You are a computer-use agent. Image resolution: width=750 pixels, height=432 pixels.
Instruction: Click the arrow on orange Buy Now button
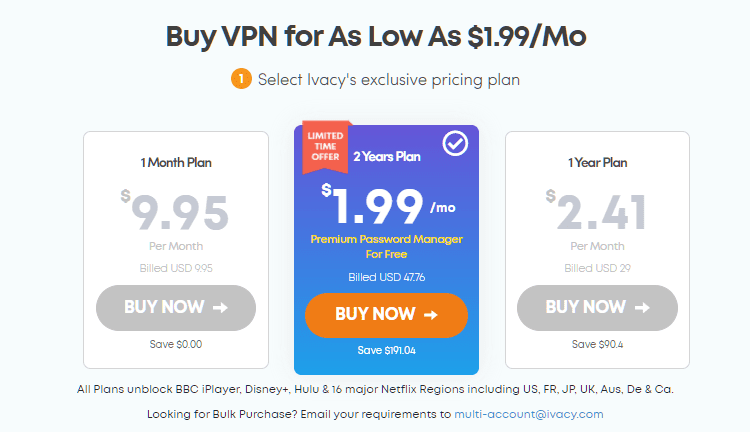coord(430,314)
